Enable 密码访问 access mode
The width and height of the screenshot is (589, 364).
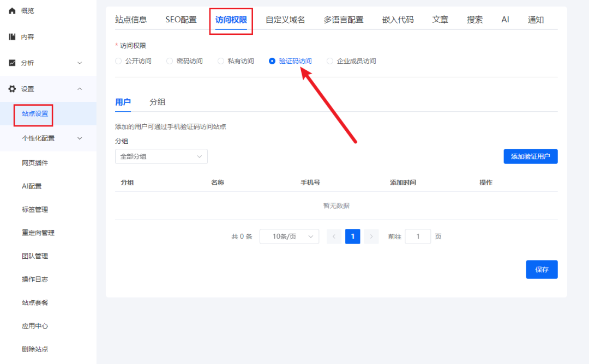pyautogui.click(x=169, y=60)
